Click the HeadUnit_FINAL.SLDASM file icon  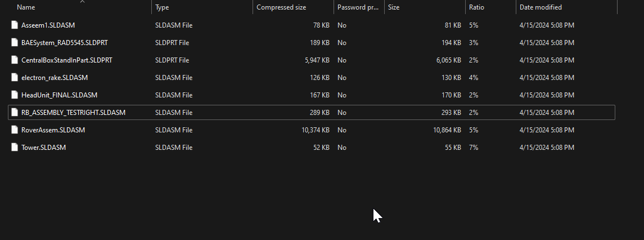click(15, 95)
